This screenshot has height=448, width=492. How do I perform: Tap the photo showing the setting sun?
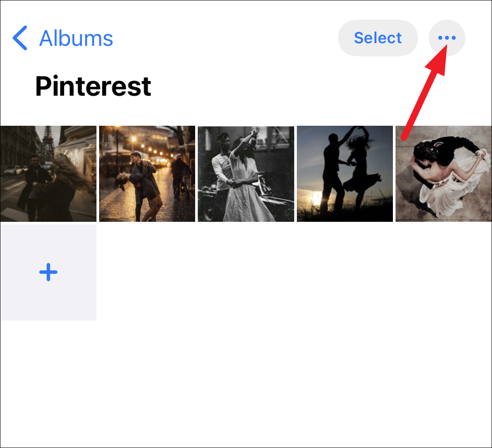pos(345,174)
